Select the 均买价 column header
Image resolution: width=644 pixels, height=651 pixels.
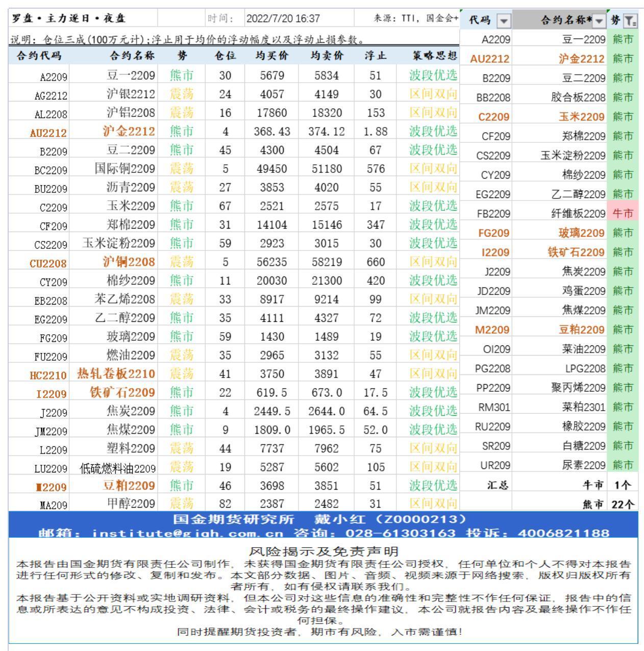click(272, 56)
